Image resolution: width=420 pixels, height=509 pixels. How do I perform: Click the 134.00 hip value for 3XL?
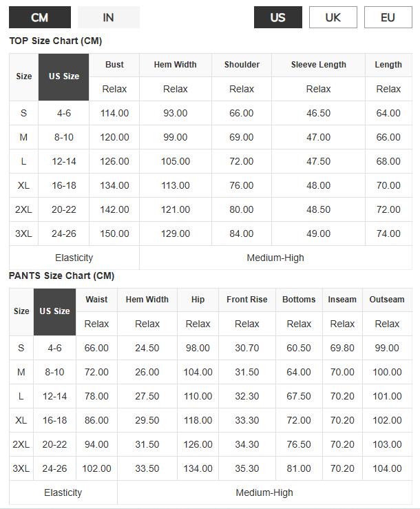(198, 468)
